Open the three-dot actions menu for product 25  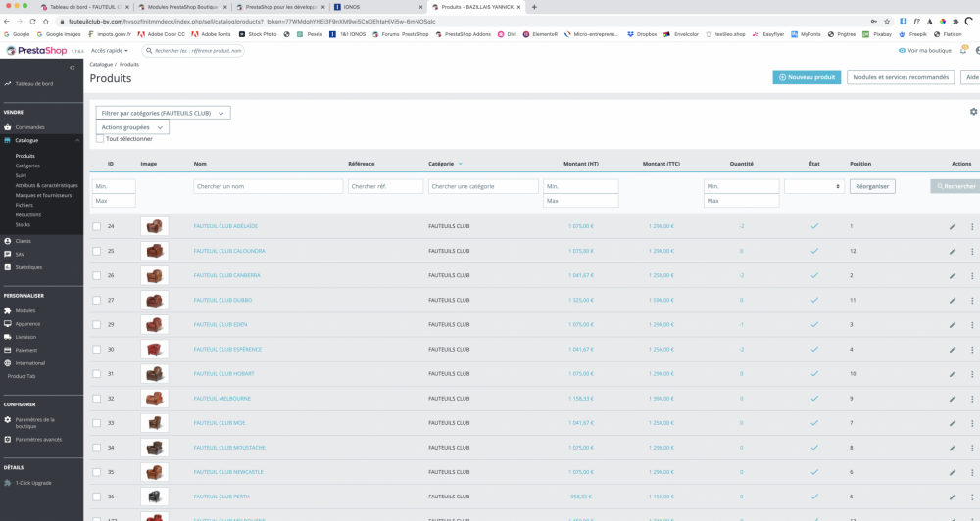pyautogui.click(x=972, y=251)
